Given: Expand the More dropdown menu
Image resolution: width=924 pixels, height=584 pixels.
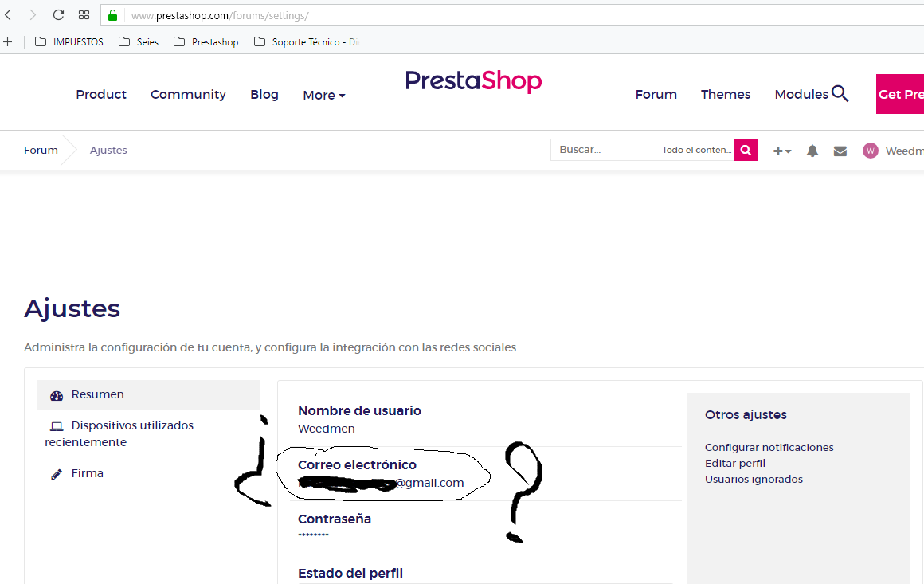Looking at the screenshot, I should coord(324,95).
